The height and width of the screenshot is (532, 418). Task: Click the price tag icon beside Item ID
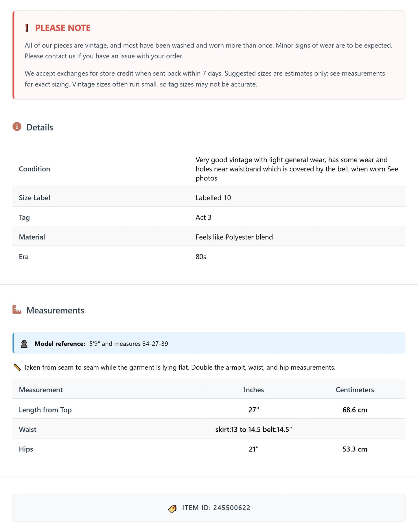pyautogui.click(x=172, y=509)
